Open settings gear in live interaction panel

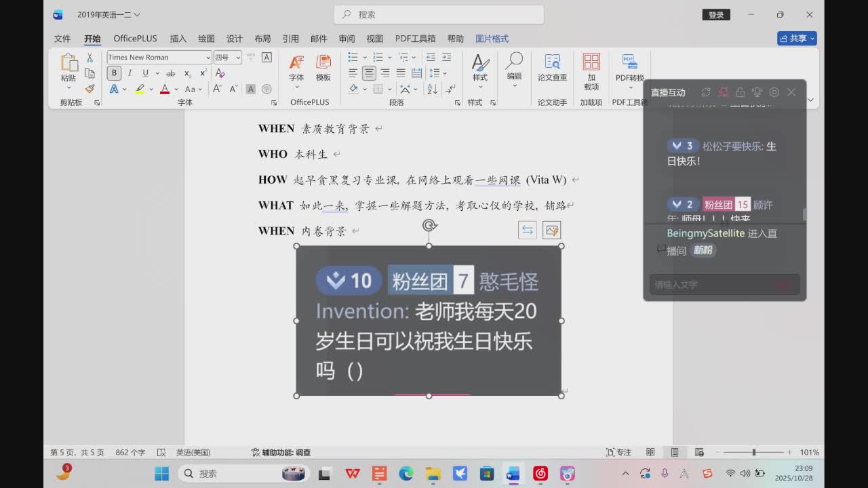774,92
